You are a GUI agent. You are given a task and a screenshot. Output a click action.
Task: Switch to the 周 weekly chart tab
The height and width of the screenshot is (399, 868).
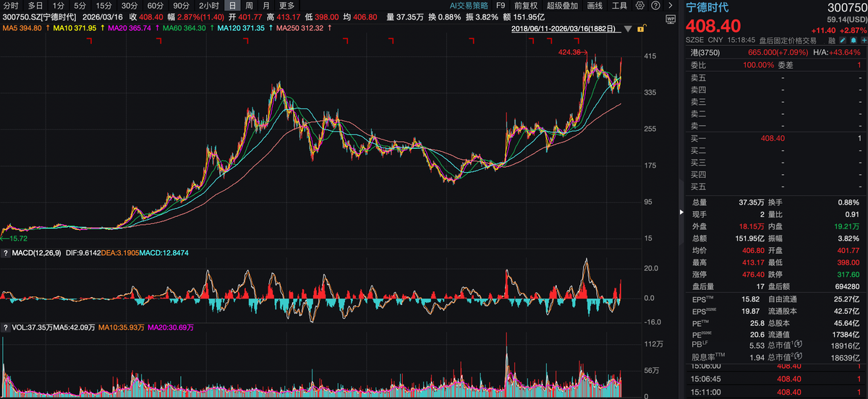tap(249, 6)
